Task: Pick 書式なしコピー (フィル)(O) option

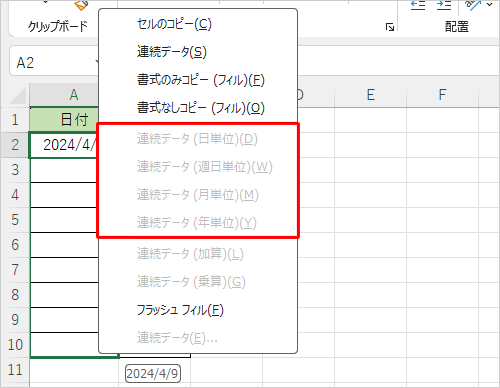Action: click(x=198, y=108)
